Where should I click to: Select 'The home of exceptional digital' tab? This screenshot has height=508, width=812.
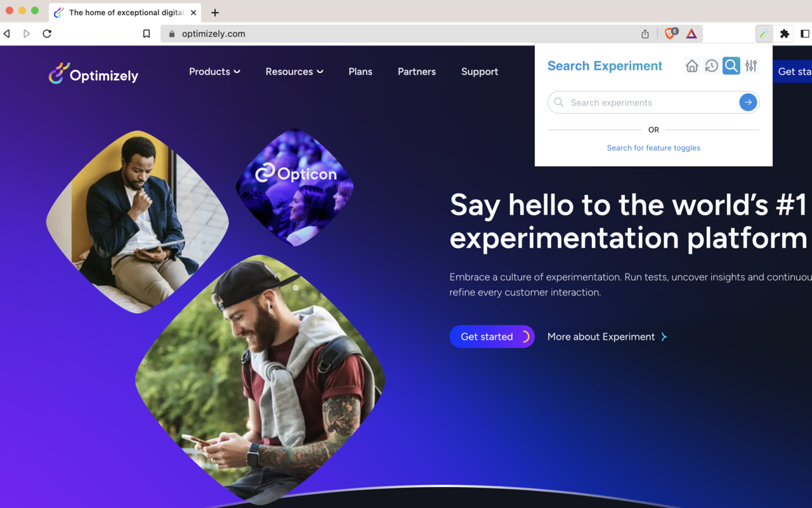coord(126,13)
